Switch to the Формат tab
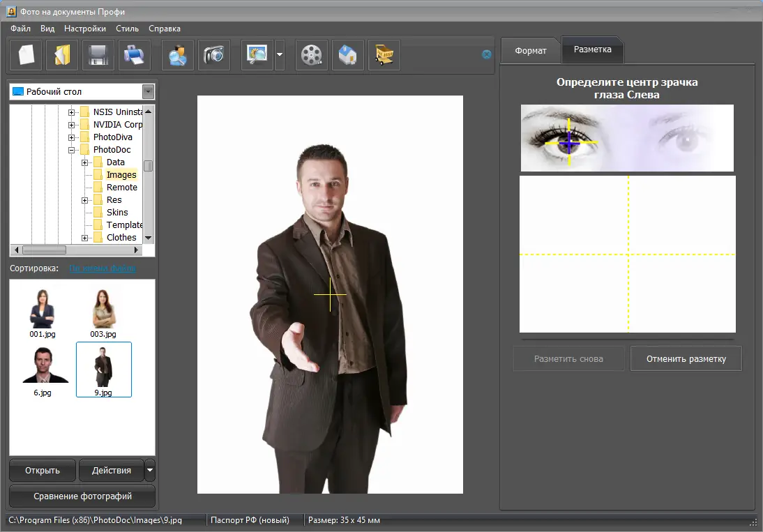Viewport: 763px width, 532px height. (x=530, y=51)
